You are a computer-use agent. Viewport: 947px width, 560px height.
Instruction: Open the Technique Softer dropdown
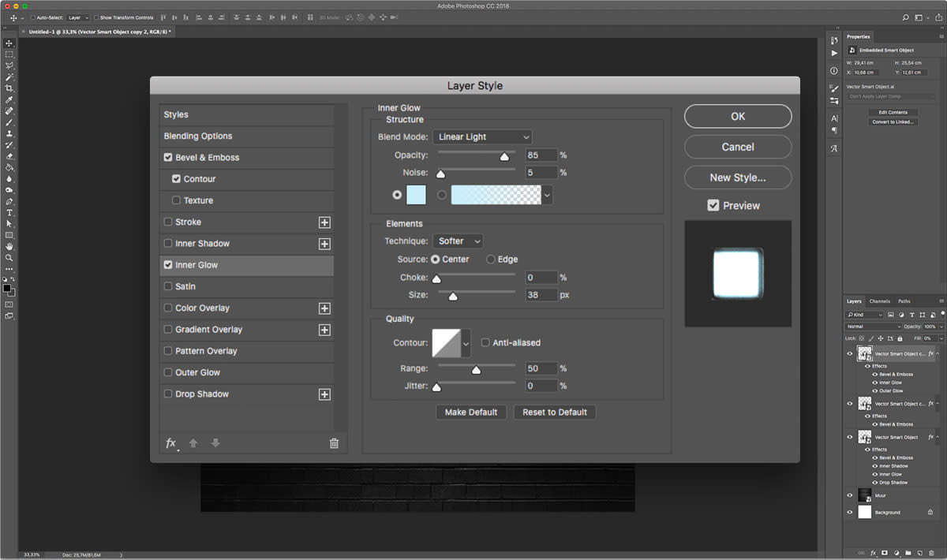458,241
